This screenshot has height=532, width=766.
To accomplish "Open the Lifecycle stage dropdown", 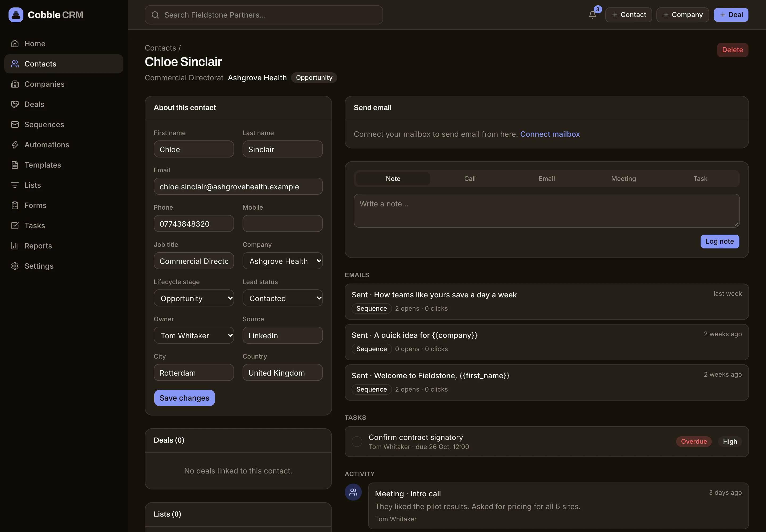I will pos(194,298).
